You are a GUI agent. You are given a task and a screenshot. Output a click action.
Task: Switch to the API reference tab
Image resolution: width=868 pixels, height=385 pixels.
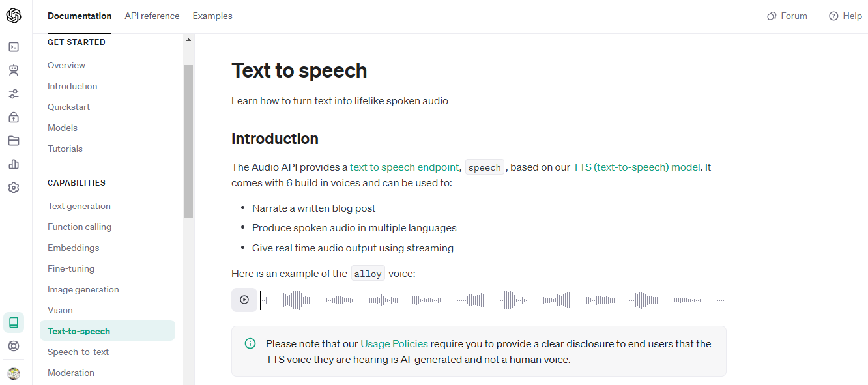tap(152, 16)
